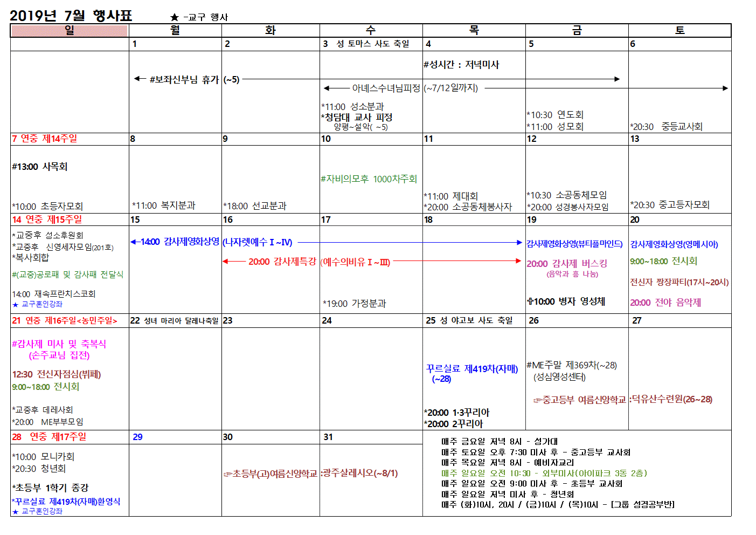The height and width of the screenshot is (535, 756).
Task: Click '12:30 전신자점심(뷔페)' entry
Action: 57,374
